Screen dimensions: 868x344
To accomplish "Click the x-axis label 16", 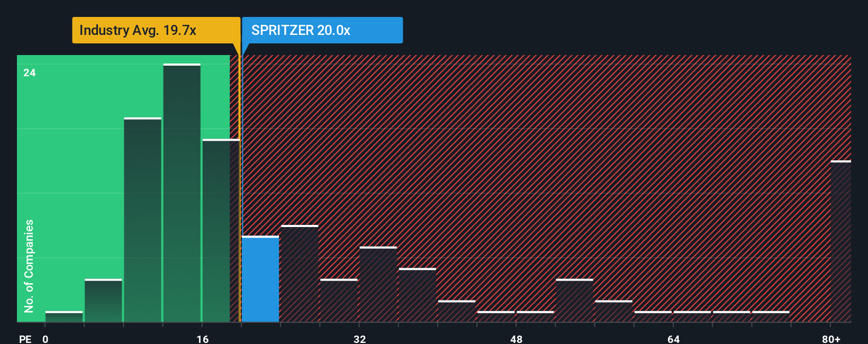I will pos(203,339).
